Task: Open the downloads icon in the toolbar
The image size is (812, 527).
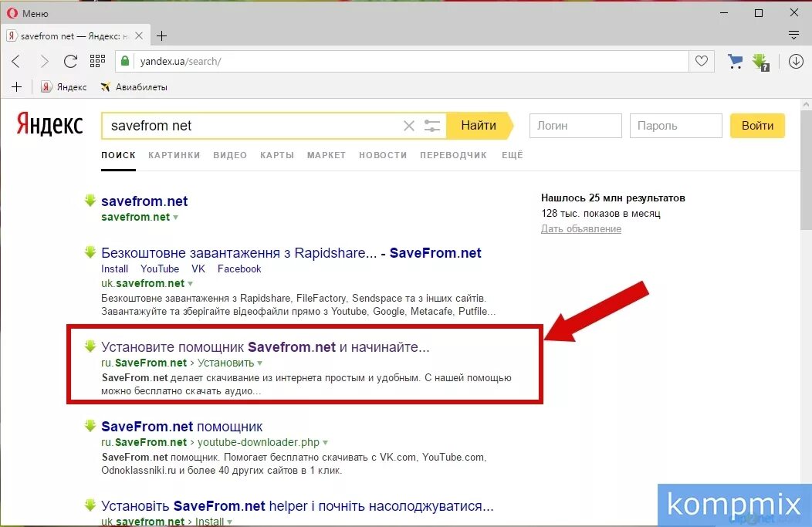Action: coord(796,61)
